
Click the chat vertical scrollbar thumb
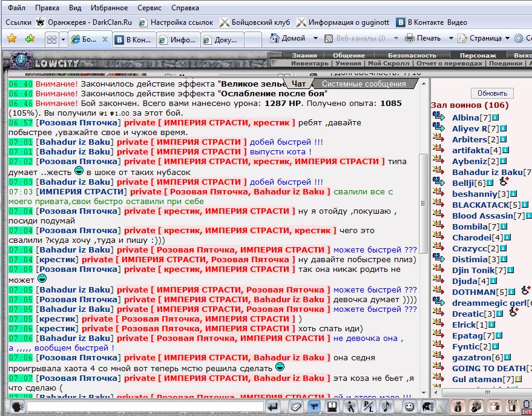click(x=423, y=203)
